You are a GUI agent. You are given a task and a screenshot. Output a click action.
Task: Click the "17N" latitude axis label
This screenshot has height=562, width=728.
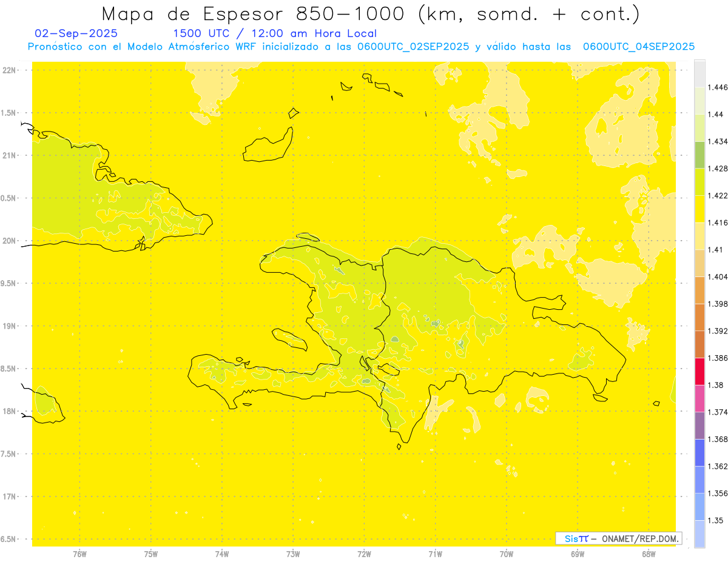coord(9,497)
